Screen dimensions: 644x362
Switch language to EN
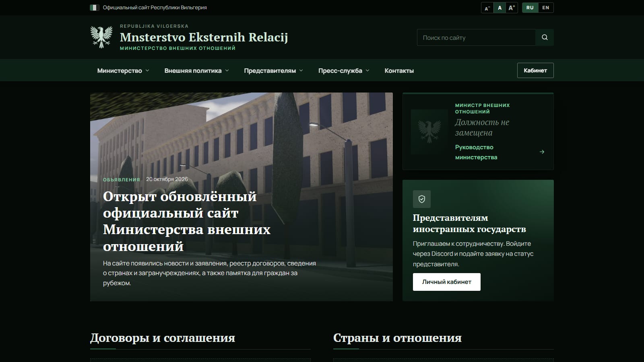click(546, 8)
